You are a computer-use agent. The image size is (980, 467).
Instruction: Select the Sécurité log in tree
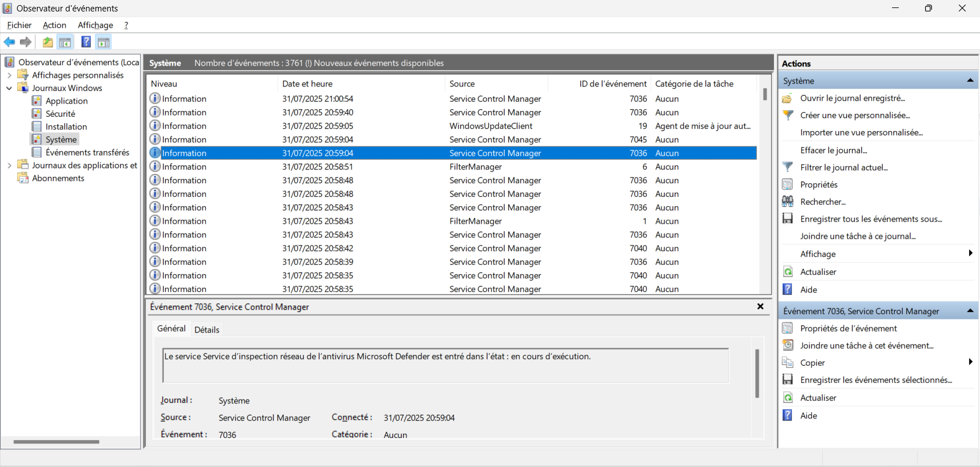(60, 114)
